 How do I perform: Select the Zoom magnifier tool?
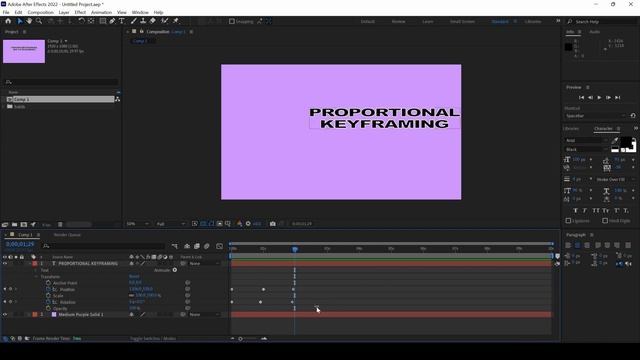(x=39, y=21)
